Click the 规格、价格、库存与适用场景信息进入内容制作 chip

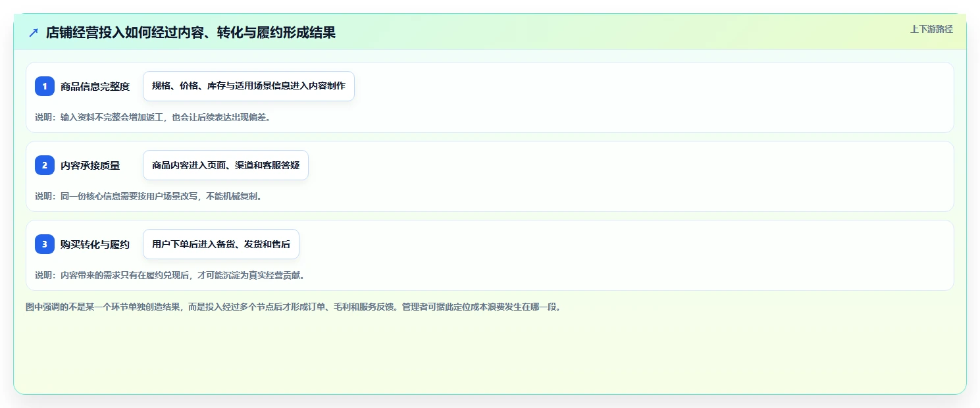pos(249,86)
